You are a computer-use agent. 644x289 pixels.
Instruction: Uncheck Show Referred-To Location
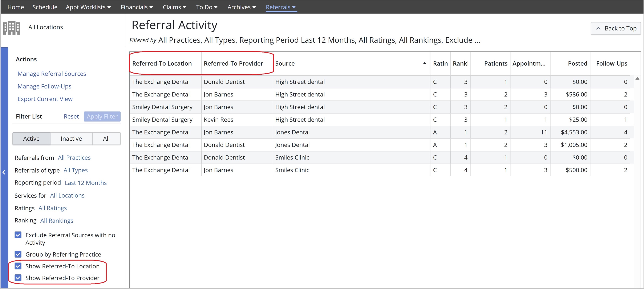coord(18,266)
